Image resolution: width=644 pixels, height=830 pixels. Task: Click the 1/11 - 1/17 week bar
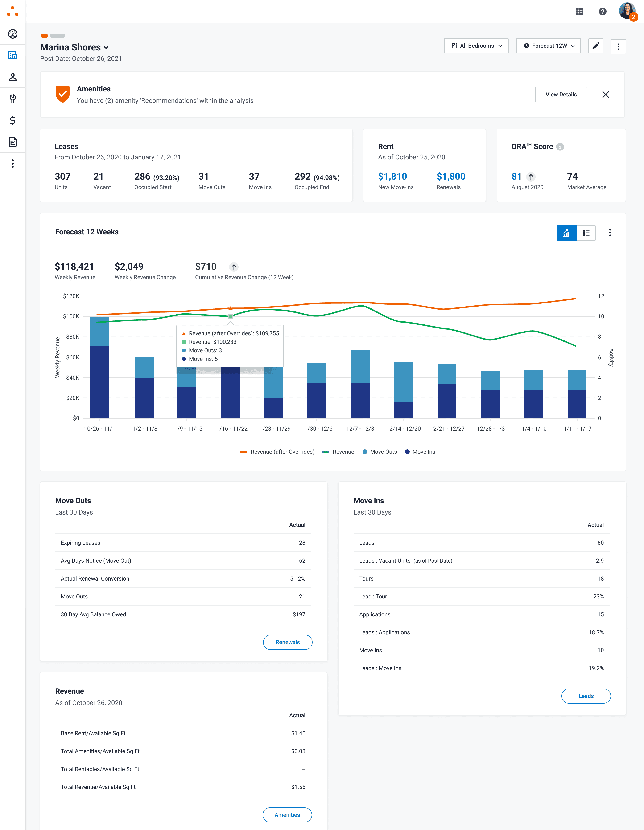577,394
